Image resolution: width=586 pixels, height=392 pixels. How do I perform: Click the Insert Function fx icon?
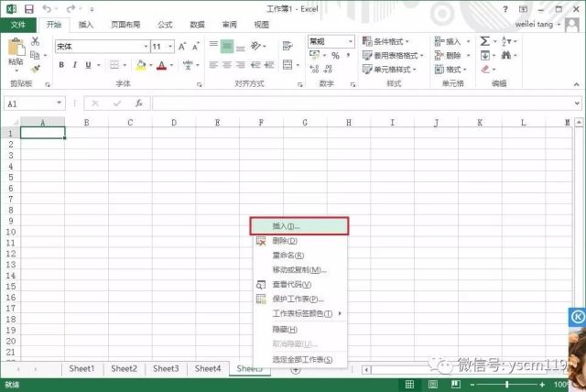click(138, 103)
